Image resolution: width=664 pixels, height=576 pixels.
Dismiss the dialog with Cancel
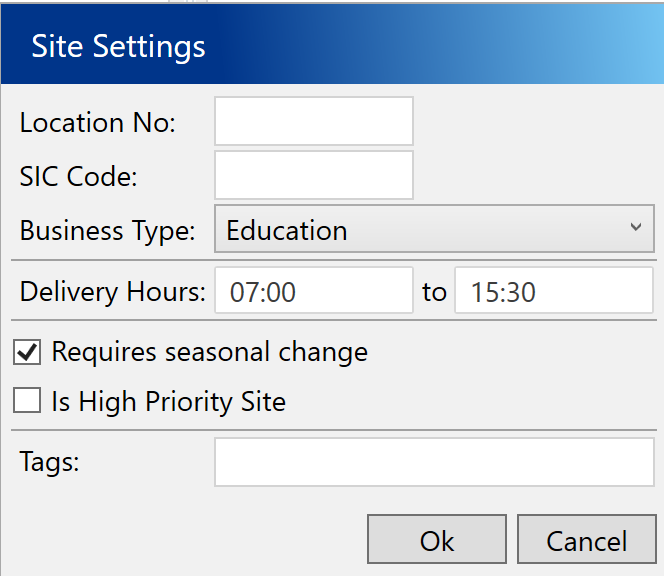point(586,541)
